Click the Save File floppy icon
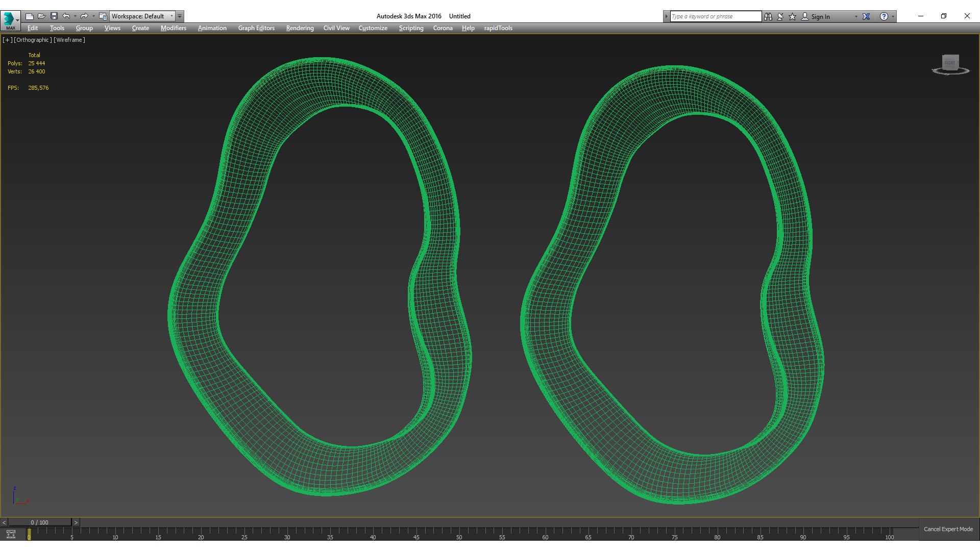The height and width of the screenshot is (551, 980). (x=54, y=16)
